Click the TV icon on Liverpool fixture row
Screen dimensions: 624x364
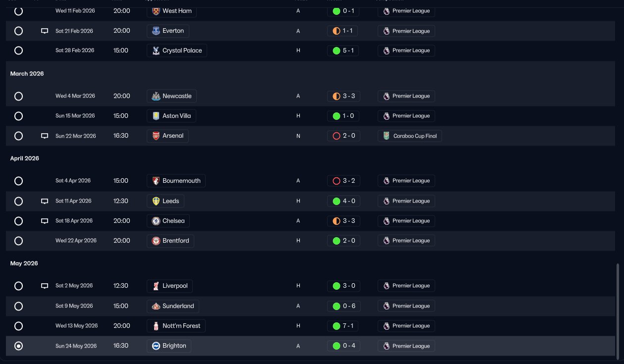tap(45, 286)
